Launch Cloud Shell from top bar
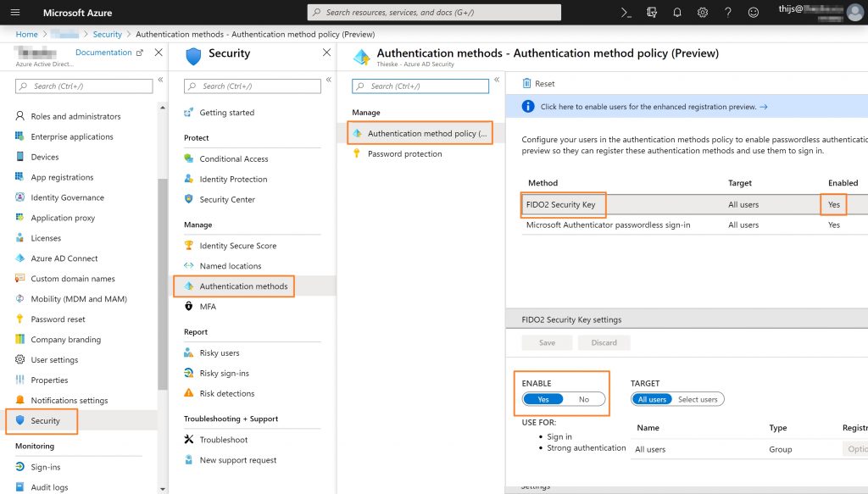 [x=626, y=12]
